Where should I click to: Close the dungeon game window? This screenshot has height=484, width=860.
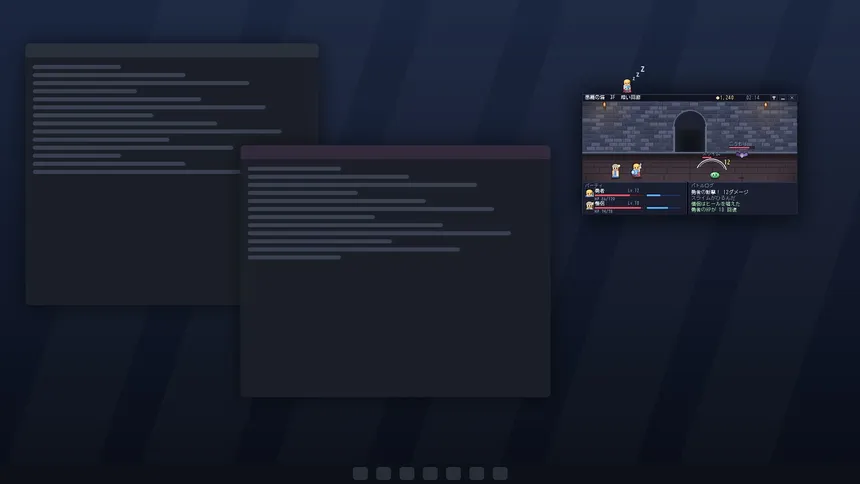792,98
